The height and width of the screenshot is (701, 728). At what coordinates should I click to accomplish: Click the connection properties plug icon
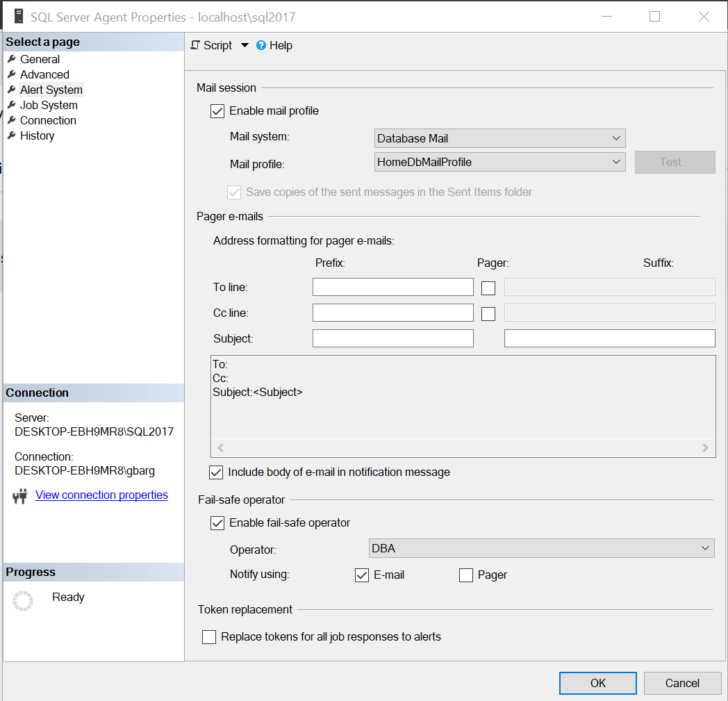click(20, 495)
